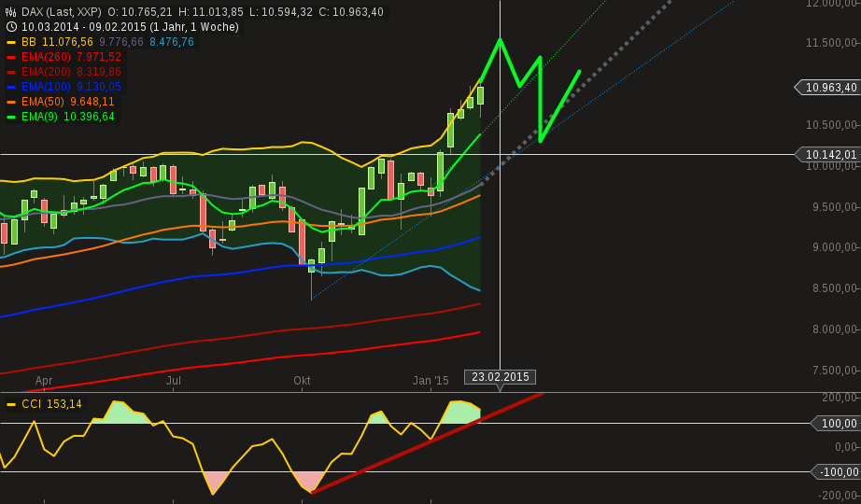
Task: Click the high price H: 11.013,85
Action: [x=211, y=12]
